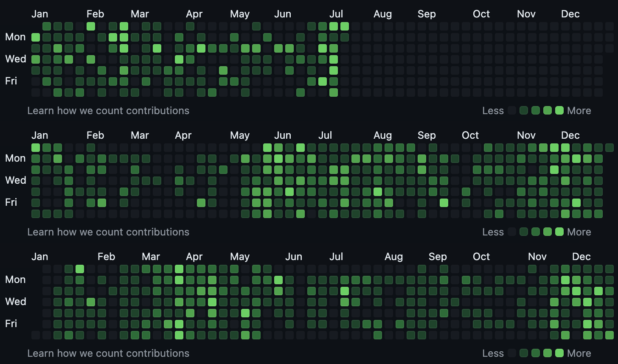Select the darkest legend swatch in the bottom graph
Image resolution: width=618 pixels, height=364 pixels.
coord(512,353)
